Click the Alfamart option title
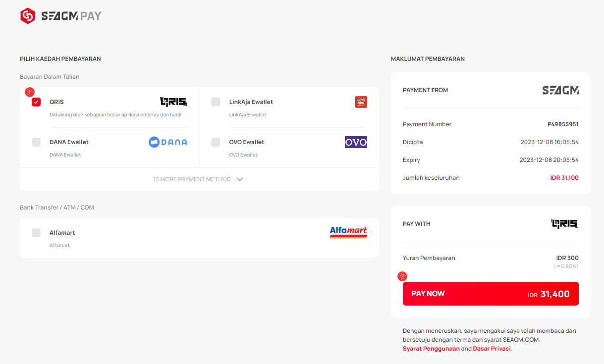The image size is (604, 364). point(62,233)
